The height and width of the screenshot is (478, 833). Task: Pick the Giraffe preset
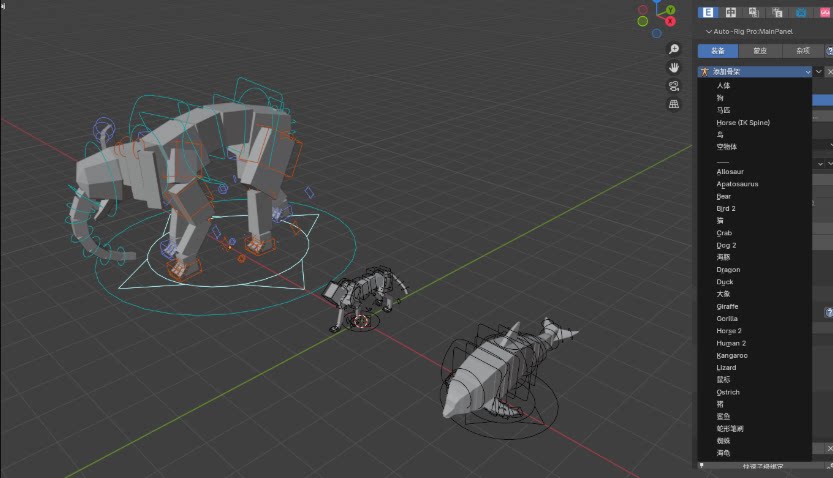click(727, 306)
